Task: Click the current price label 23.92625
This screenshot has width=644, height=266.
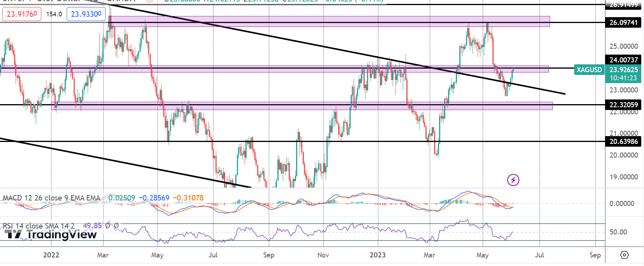Action: [624, 70]
